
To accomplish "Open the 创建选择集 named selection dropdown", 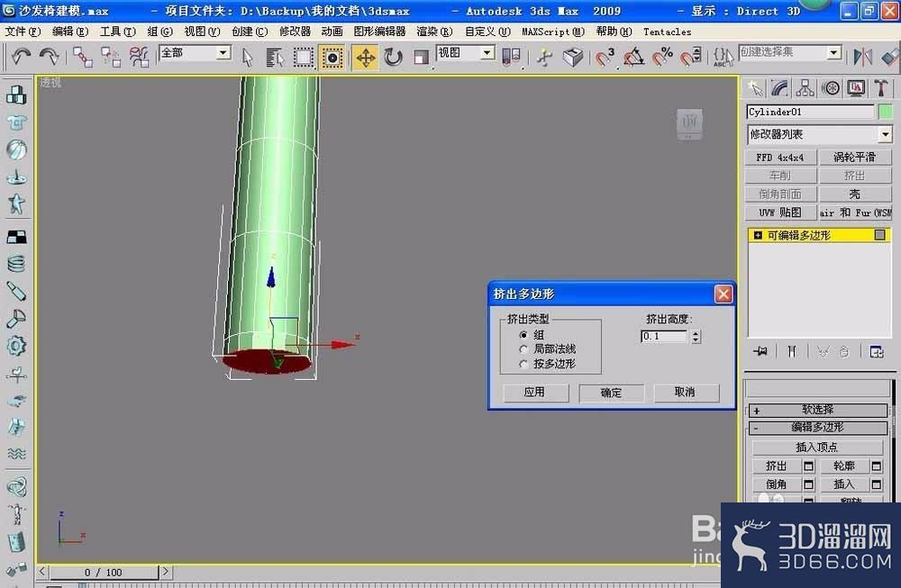I will 833,53.
